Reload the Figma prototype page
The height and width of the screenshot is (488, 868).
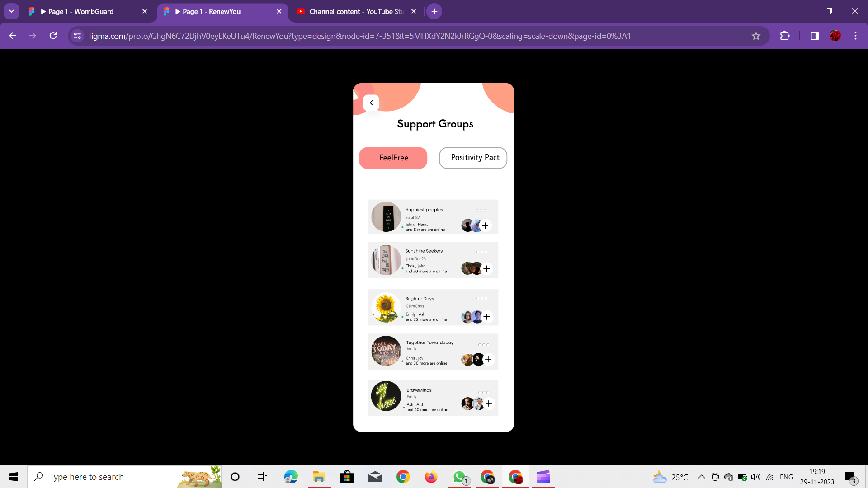point(53,36)
